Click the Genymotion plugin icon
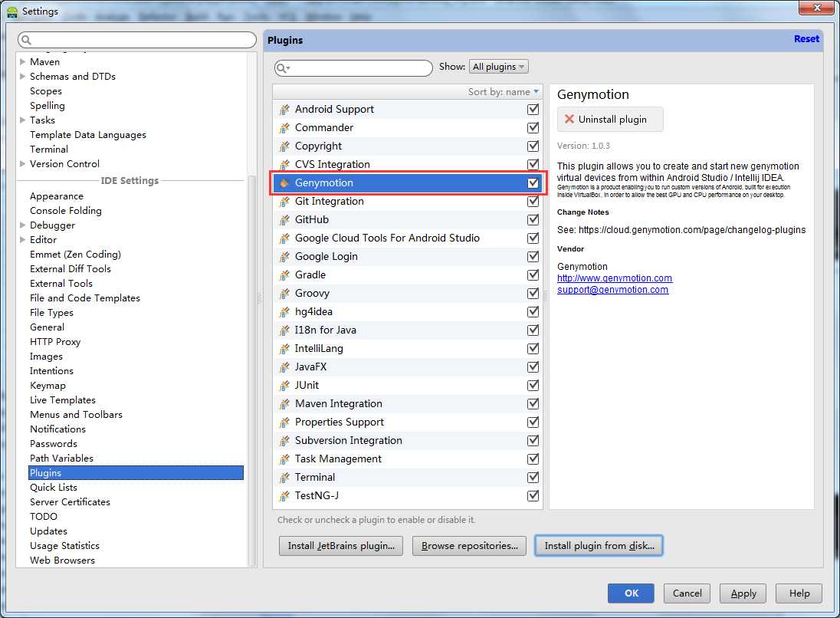Screen dimensions: 840x618 pos(284,182)
